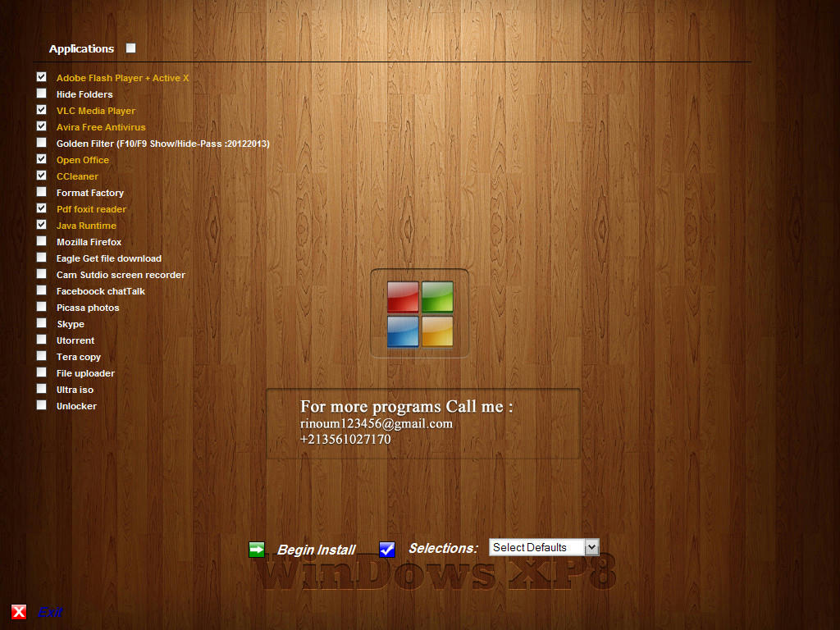Check the Unlocker checkbox
The image size is (840, 630).
pyautogui.click(x=41, y=405)
